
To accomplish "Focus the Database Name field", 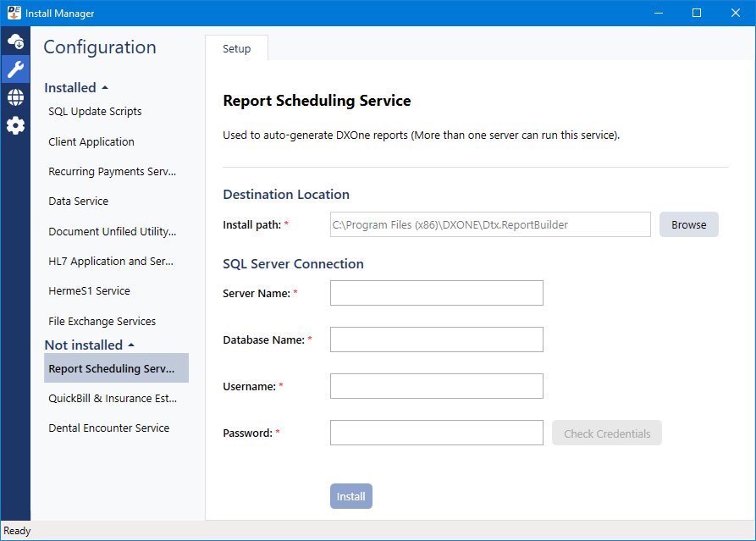I will pyautogui.click(x=436, y=340).
